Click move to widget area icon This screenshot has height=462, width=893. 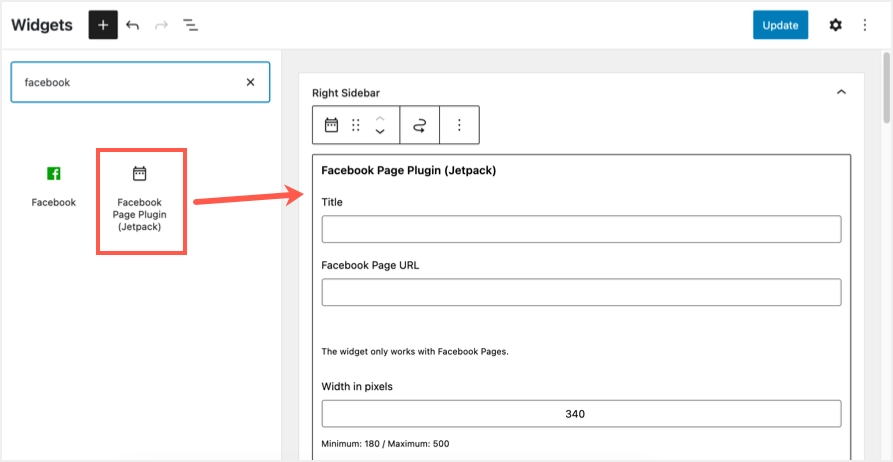tap(420, 125)
